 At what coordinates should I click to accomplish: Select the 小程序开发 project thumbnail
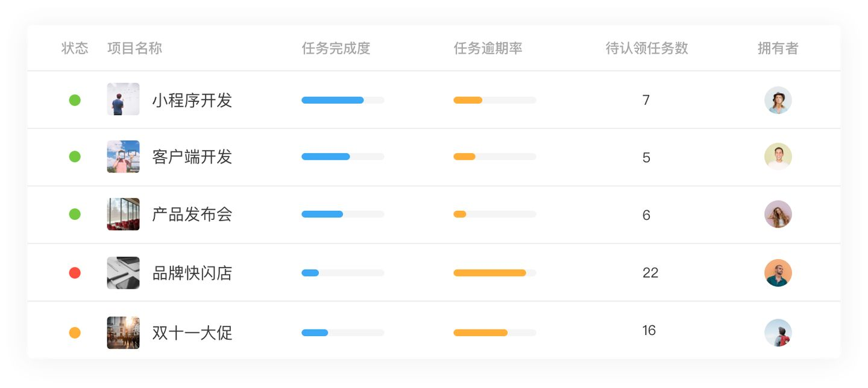coord(123,99)
